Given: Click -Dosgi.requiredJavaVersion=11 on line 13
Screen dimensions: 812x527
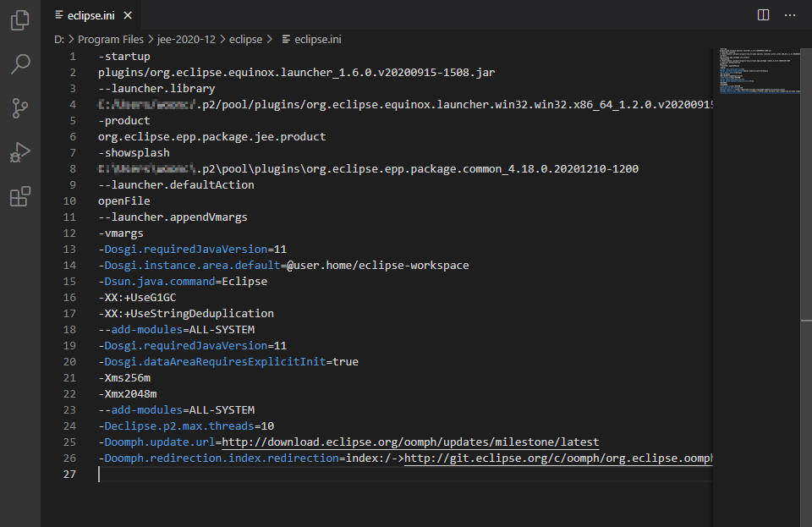Looking at the screenshot, I should pyautogui.click(x=193, y=249).
